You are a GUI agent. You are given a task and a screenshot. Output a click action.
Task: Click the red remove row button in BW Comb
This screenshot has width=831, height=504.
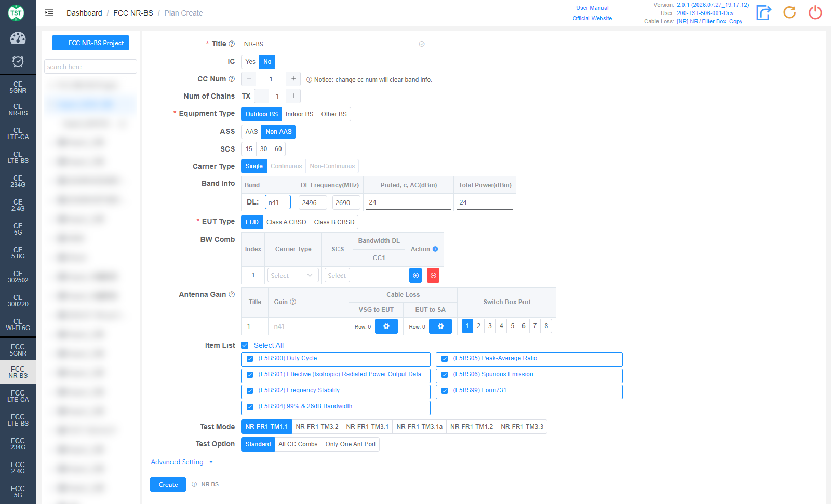point(433,276)
